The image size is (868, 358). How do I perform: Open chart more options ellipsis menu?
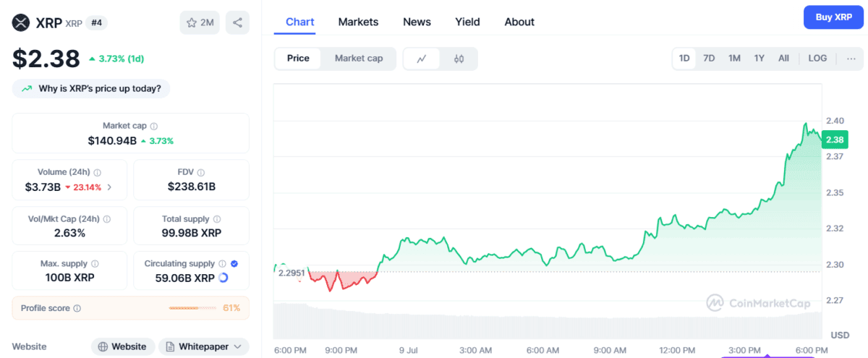[851, 59]
